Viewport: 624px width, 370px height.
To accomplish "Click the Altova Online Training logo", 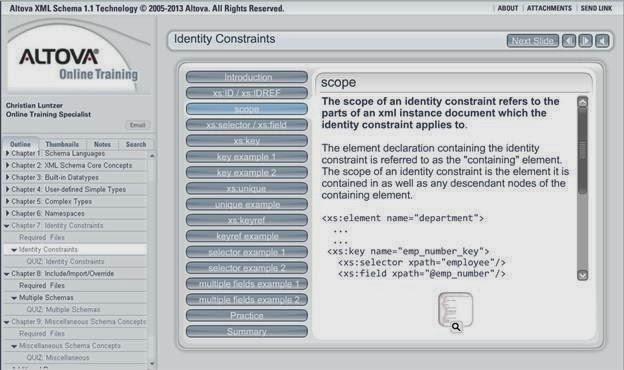I will coord(78,64).
